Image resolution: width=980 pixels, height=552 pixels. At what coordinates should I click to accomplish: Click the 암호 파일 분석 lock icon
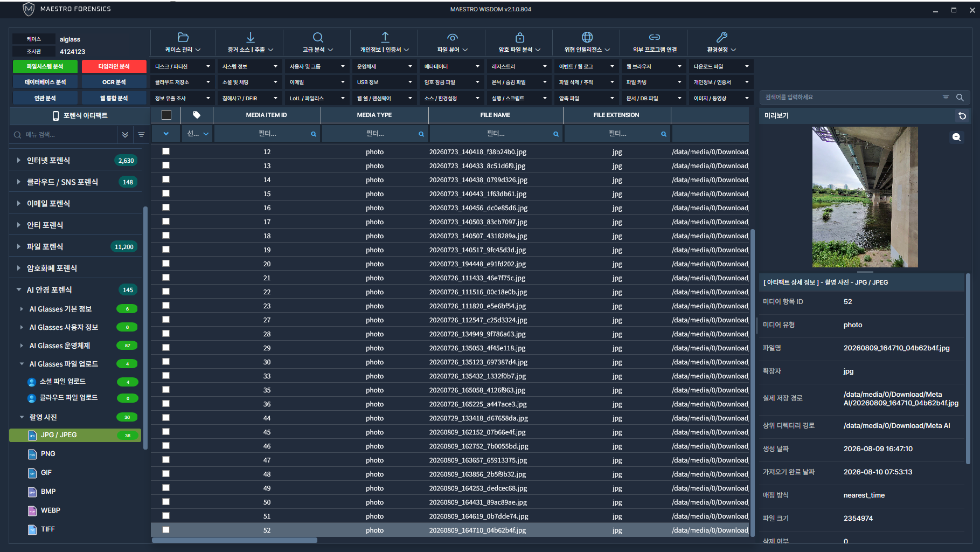pyautogui.click(x=520, y=37)
